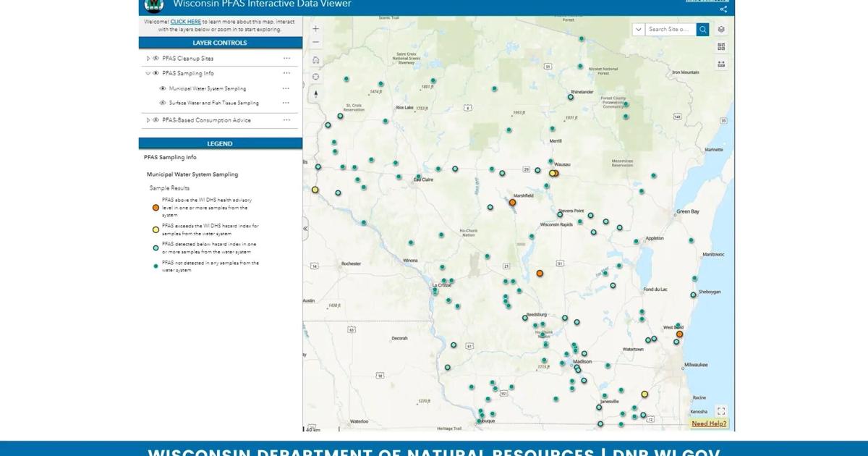This screenshot has width=868, height=456.
Task: Click the share icon in header
Action: tap(723, 9)
